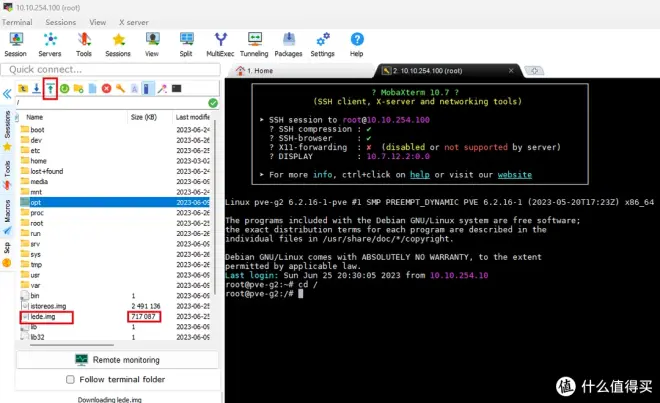
Task: Open the Terminal menu
Action: click(x=17, y=22)
